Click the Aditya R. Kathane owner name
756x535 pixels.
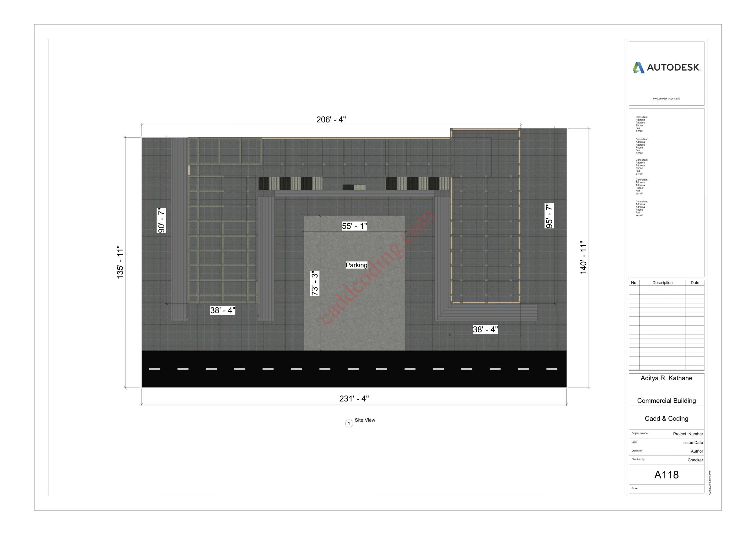(x=666, y=378)
